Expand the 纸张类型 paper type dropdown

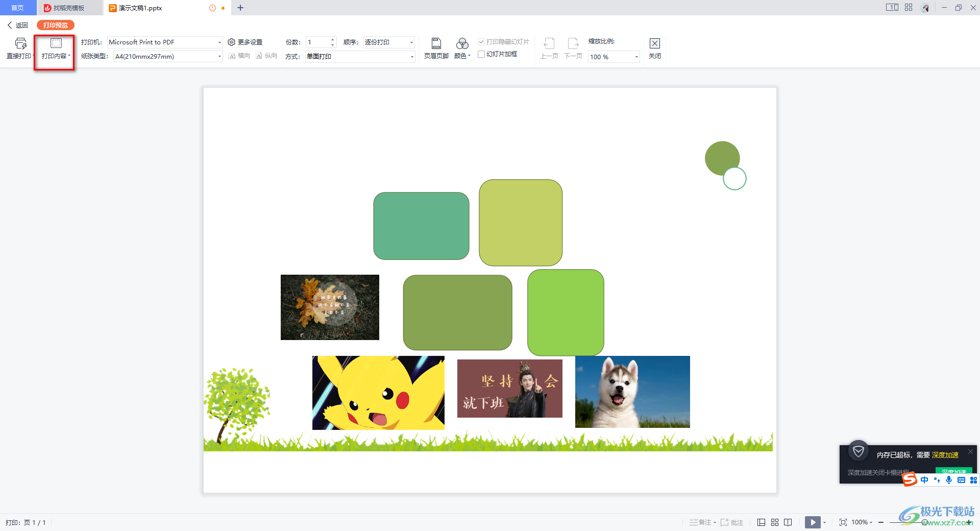pos(219,56)
